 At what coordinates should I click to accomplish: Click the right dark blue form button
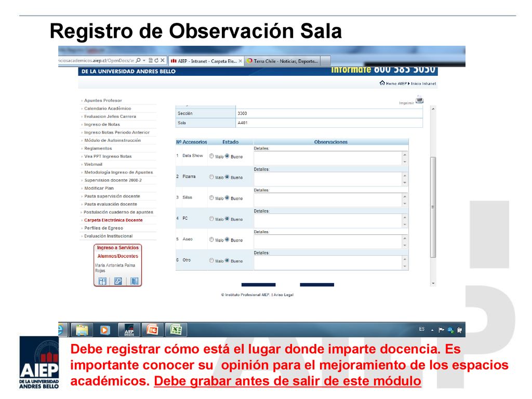tap(317, 285)
